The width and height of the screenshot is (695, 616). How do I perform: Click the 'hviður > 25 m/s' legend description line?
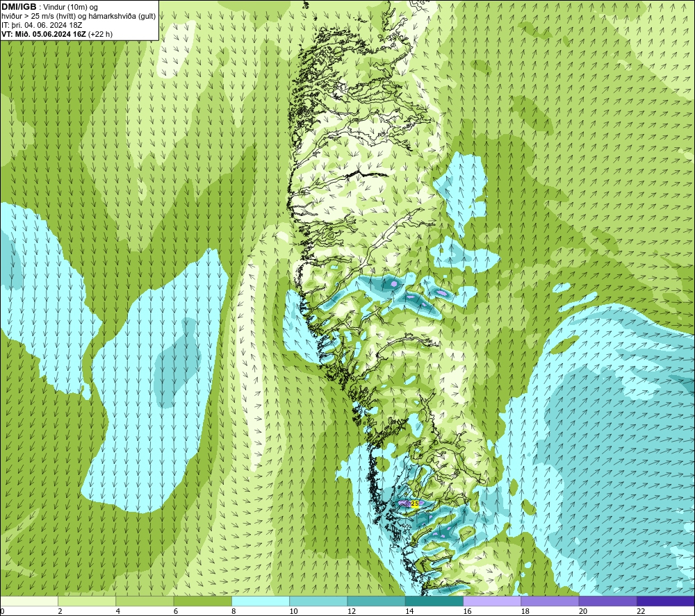click(79, 16)
